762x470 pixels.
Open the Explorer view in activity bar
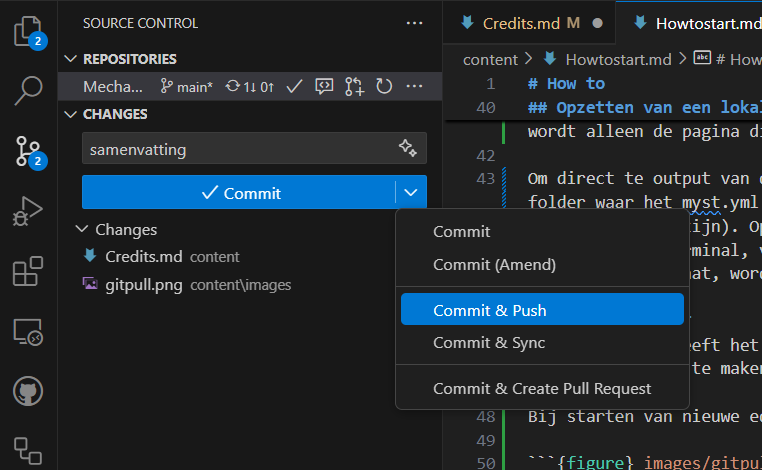click(x=28, y=32)
